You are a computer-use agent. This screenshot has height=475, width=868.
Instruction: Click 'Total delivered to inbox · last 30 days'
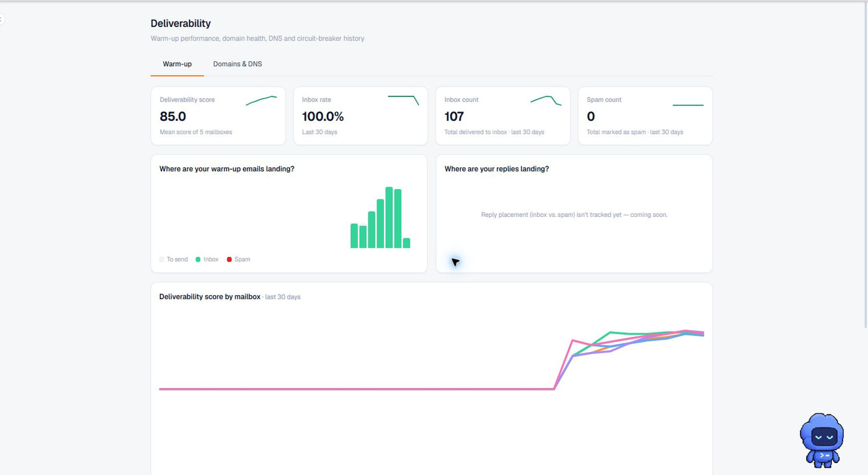tap(494, 132)
